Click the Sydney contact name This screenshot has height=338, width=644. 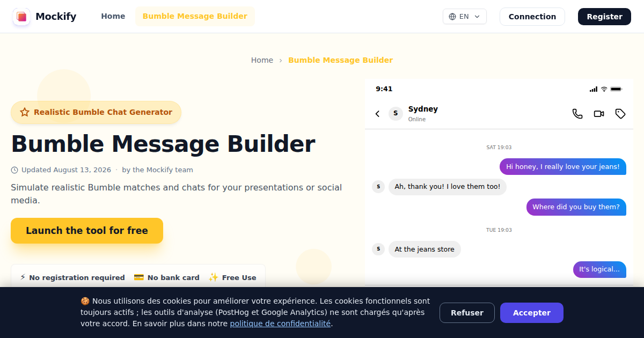pos(423,109)
